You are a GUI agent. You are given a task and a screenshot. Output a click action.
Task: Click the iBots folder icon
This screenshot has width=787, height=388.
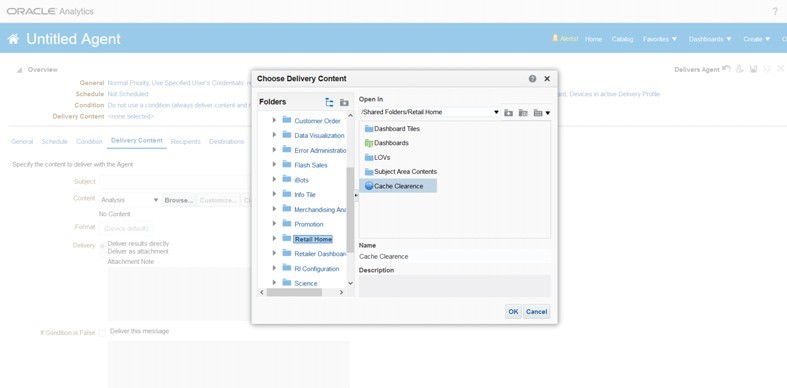coord(287,179)
